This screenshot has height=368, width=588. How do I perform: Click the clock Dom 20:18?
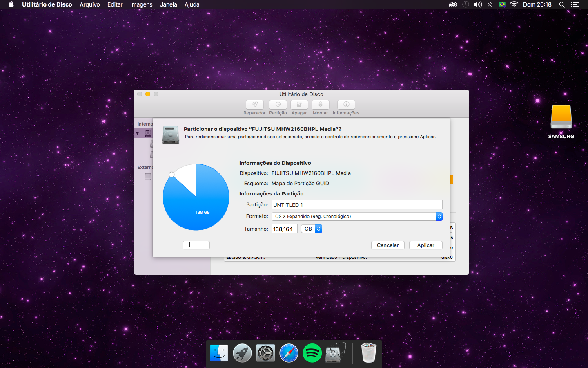coord(537,4)
